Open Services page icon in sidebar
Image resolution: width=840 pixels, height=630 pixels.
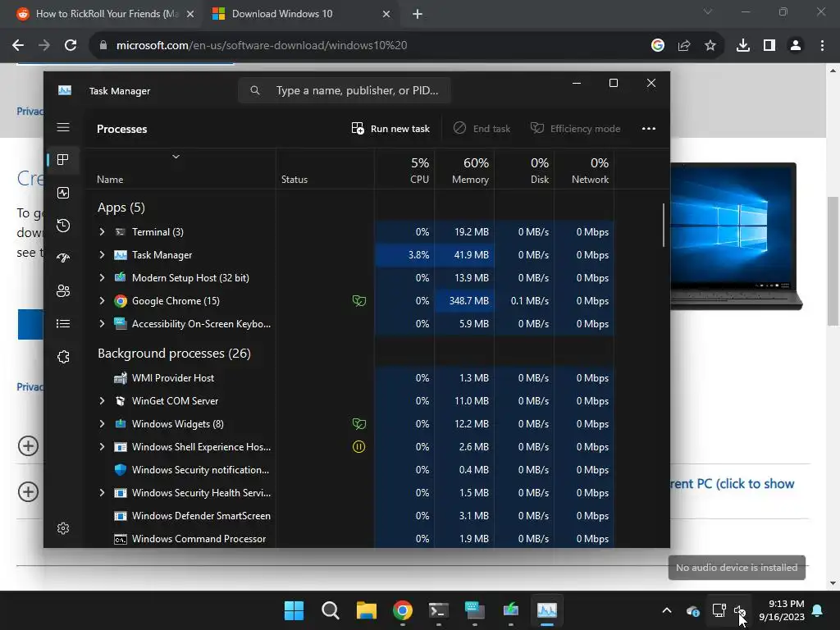63,357
